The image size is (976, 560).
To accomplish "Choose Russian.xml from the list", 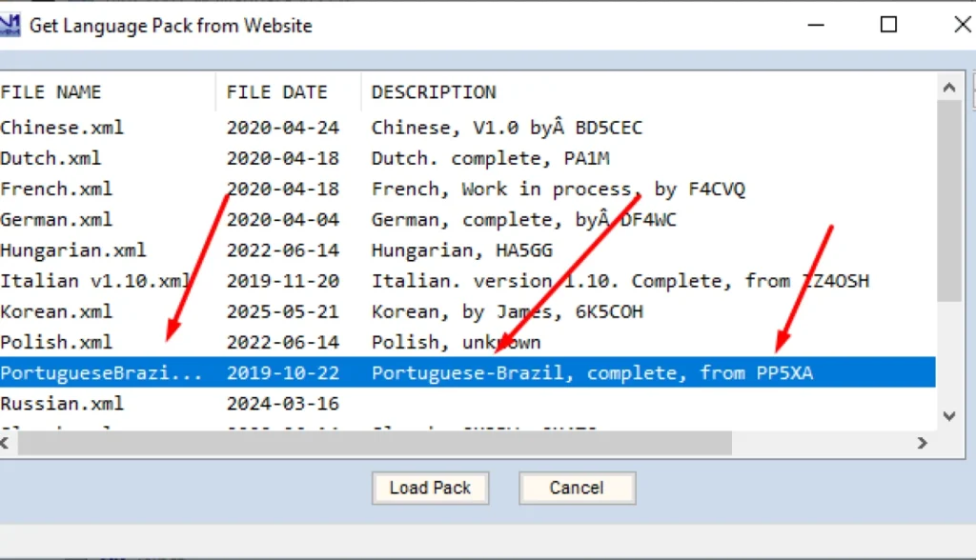I will click(x=63, y=404).
